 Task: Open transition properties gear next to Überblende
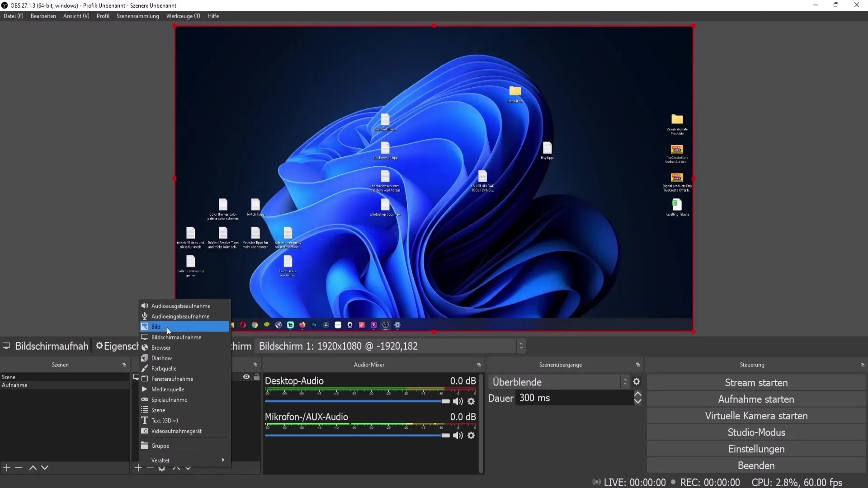(x=637, y=382)
